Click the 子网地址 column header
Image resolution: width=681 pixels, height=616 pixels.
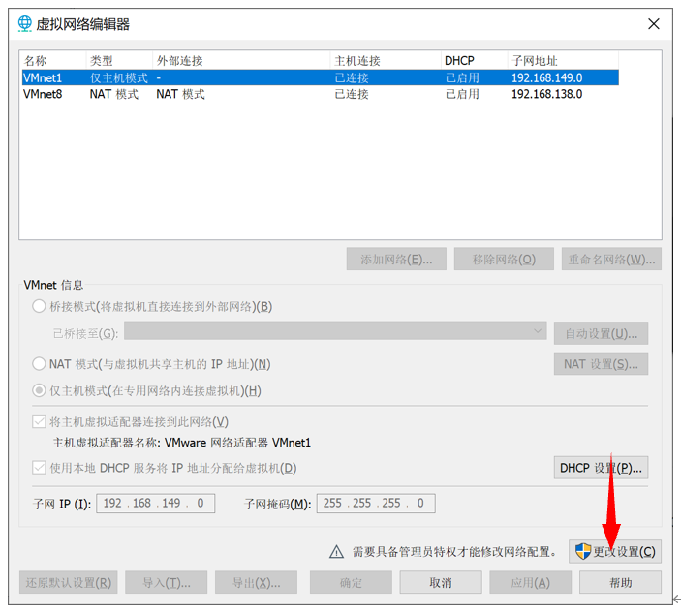point(563,60)
